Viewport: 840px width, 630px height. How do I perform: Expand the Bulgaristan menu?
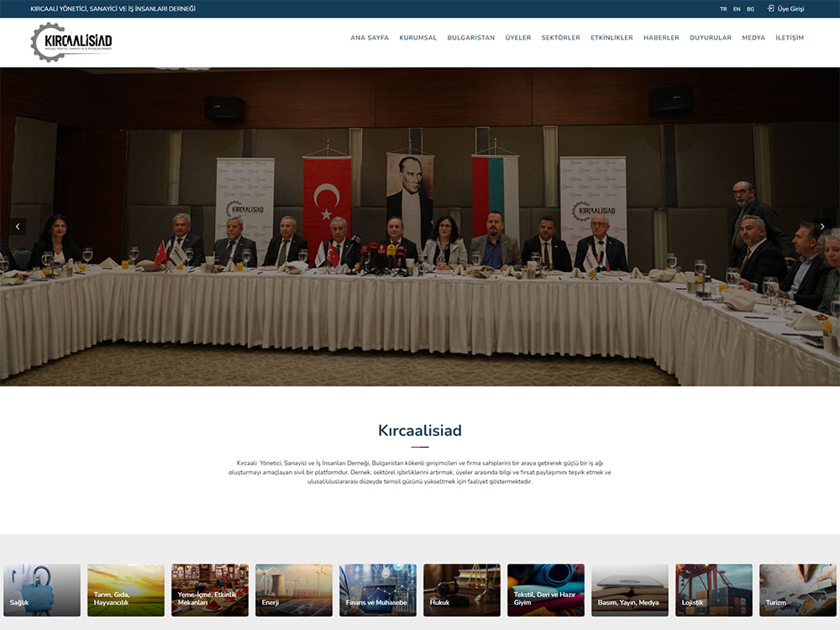tap(470, 38)
